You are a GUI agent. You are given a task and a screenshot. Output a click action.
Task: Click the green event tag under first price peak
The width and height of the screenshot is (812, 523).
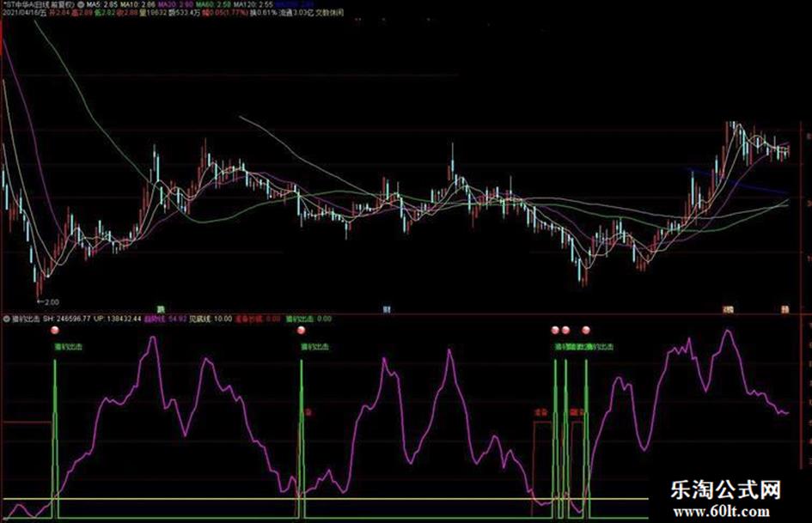click(x=161, y=309)
